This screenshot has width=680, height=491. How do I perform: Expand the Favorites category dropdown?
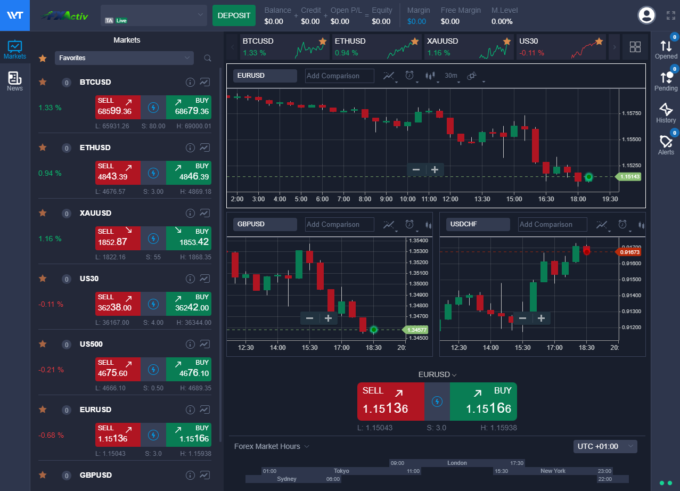tap(124, 58)
